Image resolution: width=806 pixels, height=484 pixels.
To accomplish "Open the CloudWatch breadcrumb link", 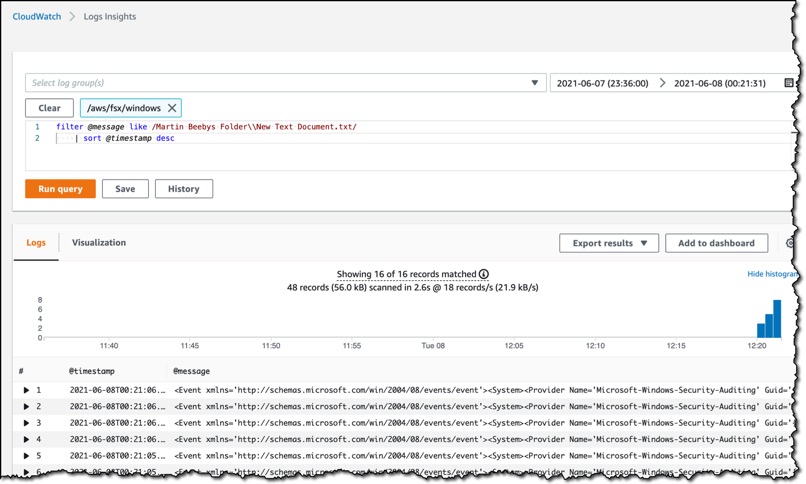I will (x=36, y=16).
